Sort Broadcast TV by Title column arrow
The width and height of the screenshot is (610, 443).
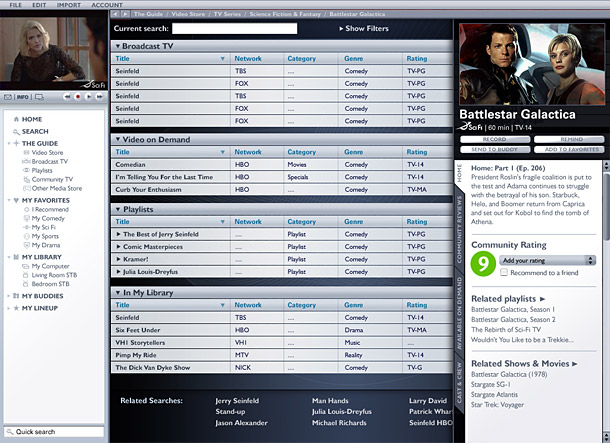click(x=223, y=59)
